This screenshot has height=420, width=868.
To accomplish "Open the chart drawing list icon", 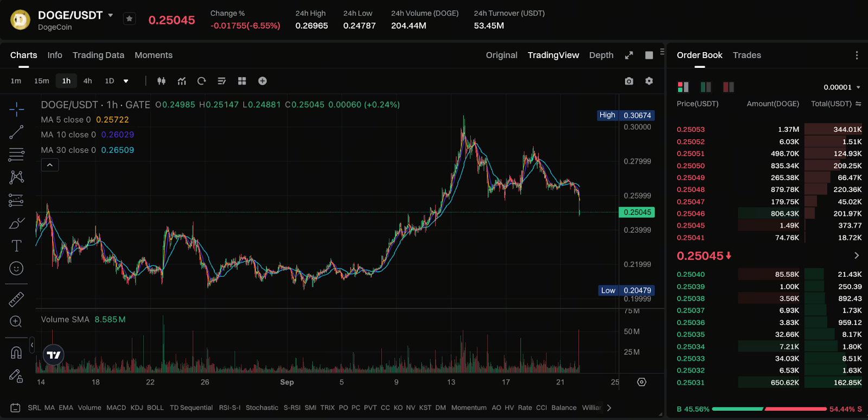I will [222, 81].
